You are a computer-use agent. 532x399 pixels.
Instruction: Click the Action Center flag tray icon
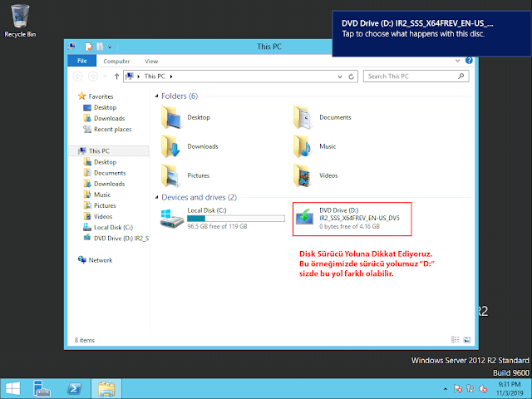pyautogui.click(x=458, y=388)
